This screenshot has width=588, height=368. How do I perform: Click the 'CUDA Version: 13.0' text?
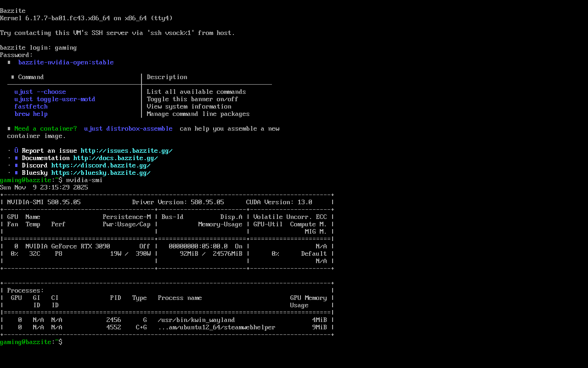[279, 202]
